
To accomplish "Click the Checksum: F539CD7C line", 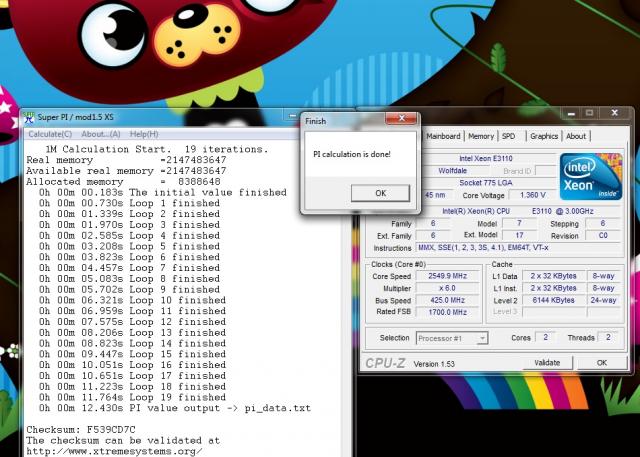I will (81, 430).
